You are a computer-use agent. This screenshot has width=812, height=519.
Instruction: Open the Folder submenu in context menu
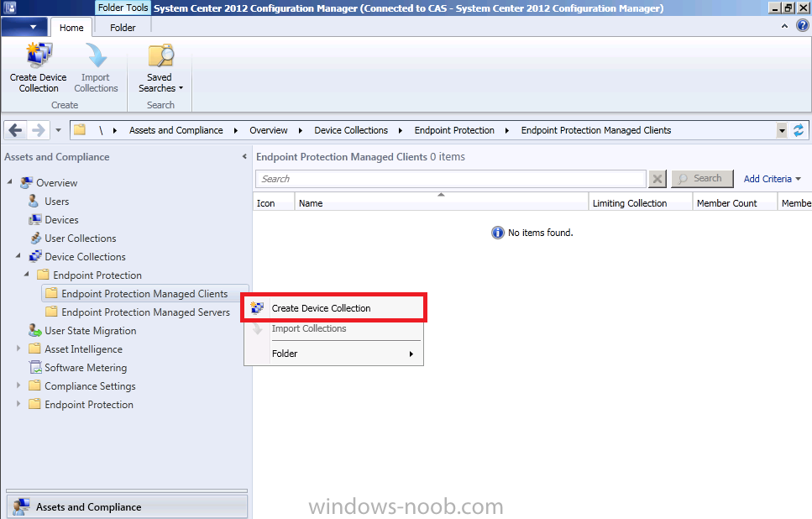(334, 354)
